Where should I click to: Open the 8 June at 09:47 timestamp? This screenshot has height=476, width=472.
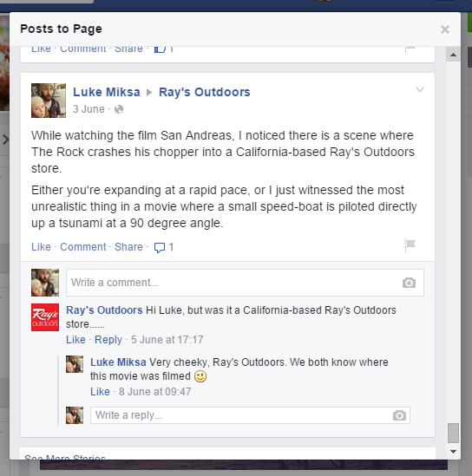point(155,392)
